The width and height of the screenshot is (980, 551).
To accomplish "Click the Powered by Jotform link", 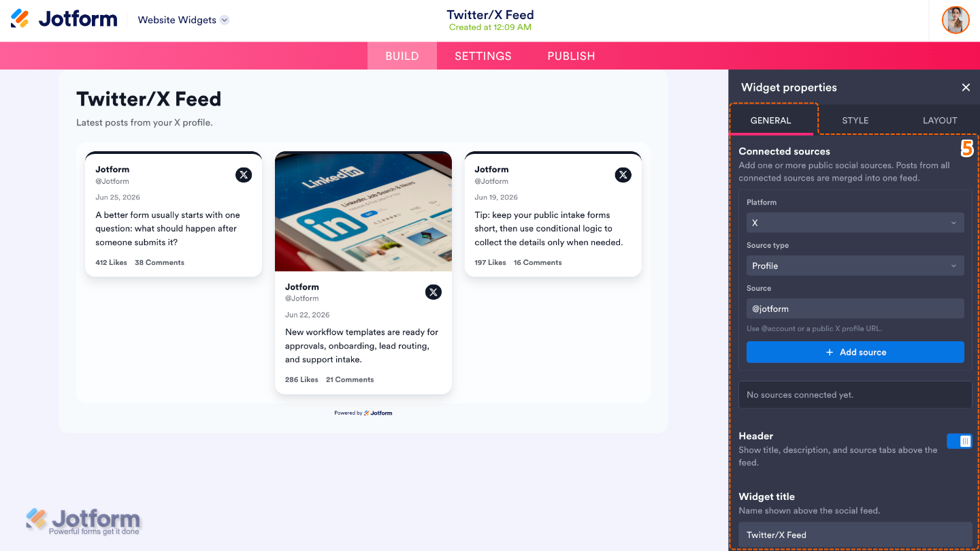I will tap(363, 413).
